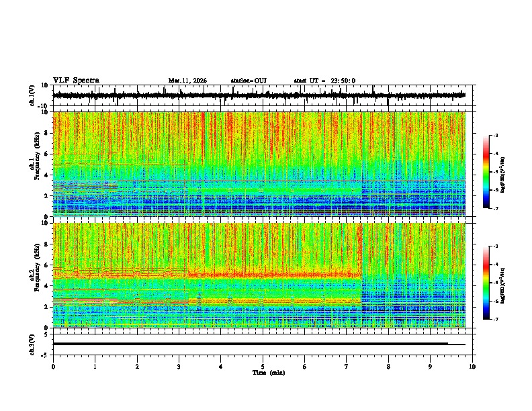Click the 3 tick on the Time axis
The image size is (532, 411).
click(179, 367)
